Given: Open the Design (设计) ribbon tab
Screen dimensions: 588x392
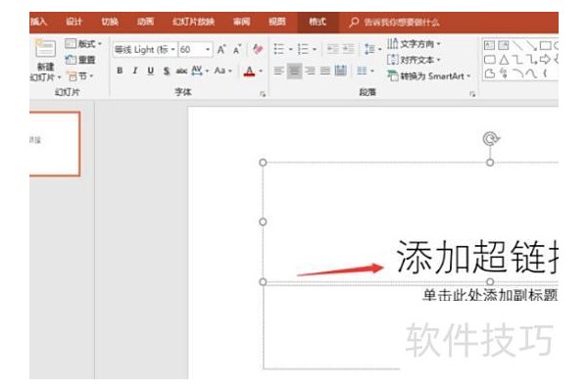Looking at the screenshot, I should pyautogui.click(x=73, y=22).
